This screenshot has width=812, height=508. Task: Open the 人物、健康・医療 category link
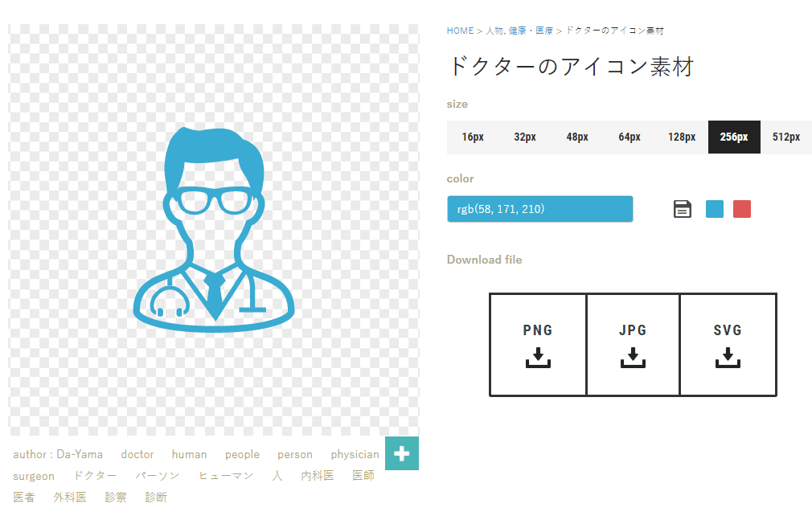point(519,30)
